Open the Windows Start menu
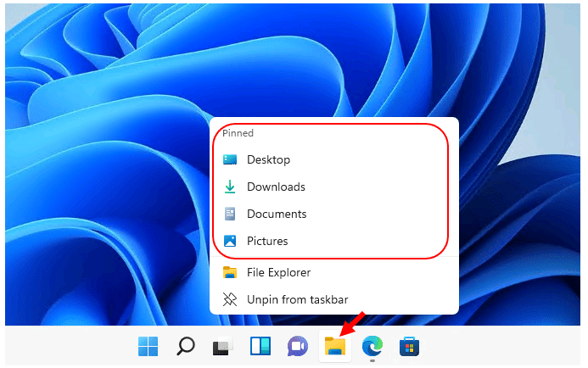Viewport: 588px width, 368px height. click(148, 346)
